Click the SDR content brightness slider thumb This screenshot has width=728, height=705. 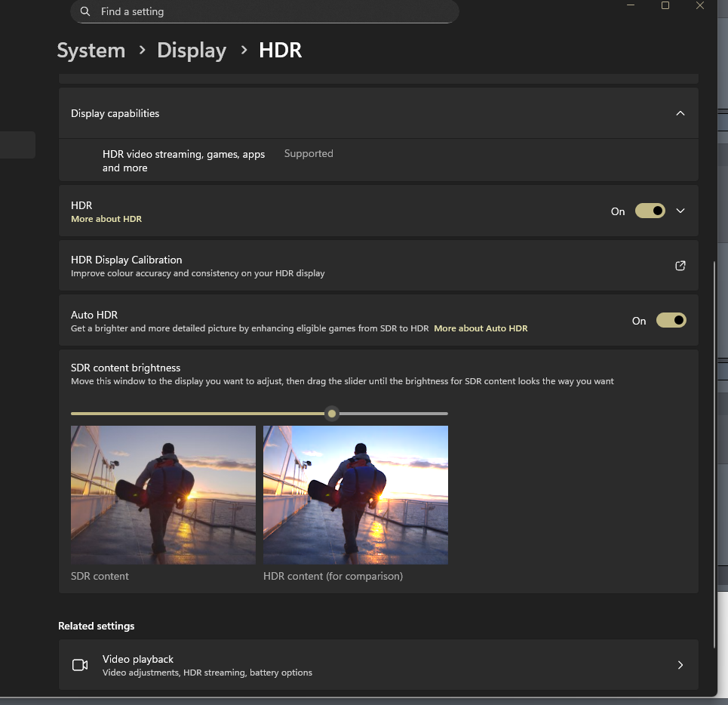tap(331, 414)
